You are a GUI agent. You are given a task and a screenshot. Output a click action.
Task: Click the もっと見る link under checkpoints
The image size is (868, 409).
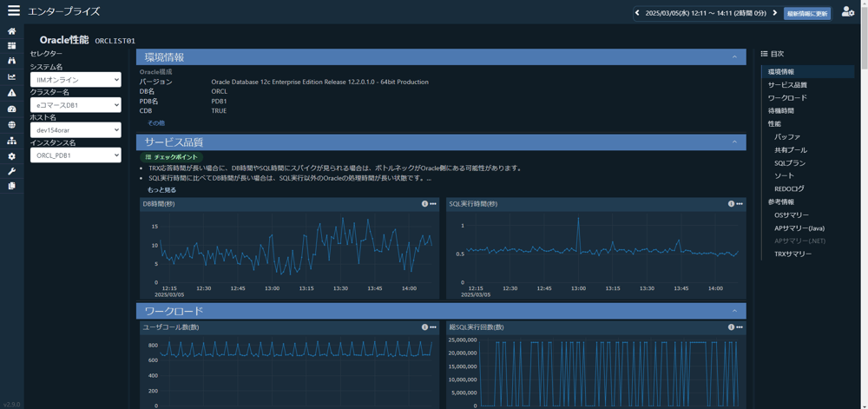tap(161, 189)
